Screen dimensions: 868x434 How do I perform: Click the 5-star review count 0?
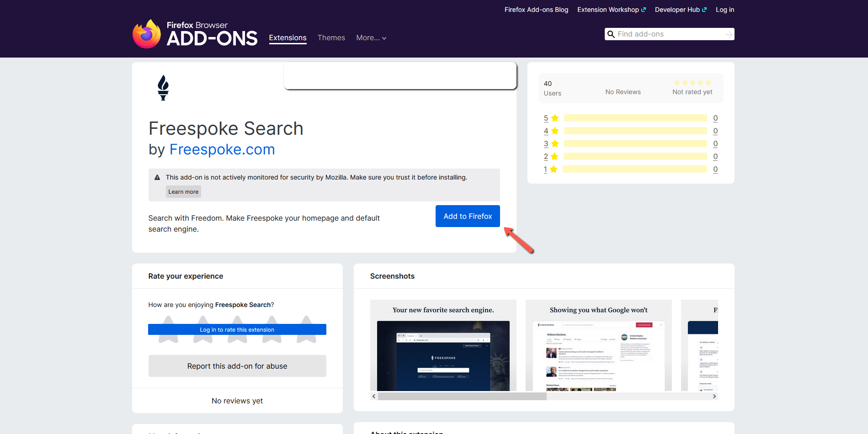pyautogui.click(x=715, y=118)
